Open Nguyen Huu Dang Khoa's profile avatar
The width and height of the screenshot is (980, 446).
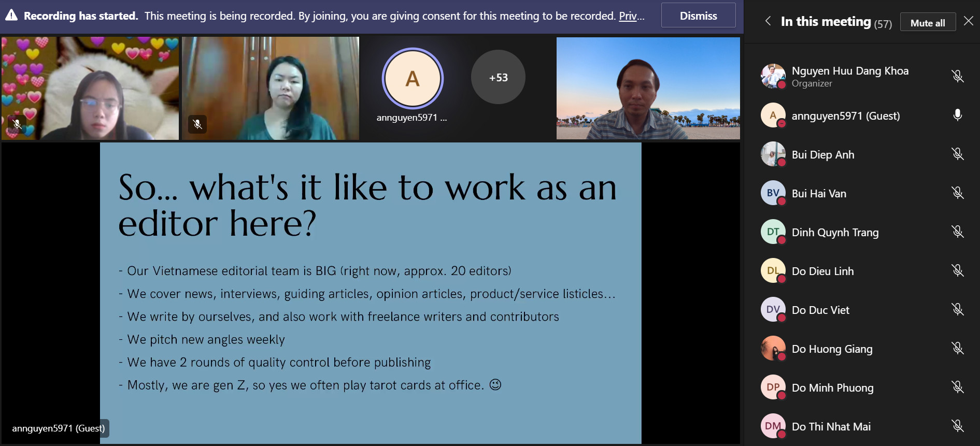pyautogui.click(x=773, y=76)
